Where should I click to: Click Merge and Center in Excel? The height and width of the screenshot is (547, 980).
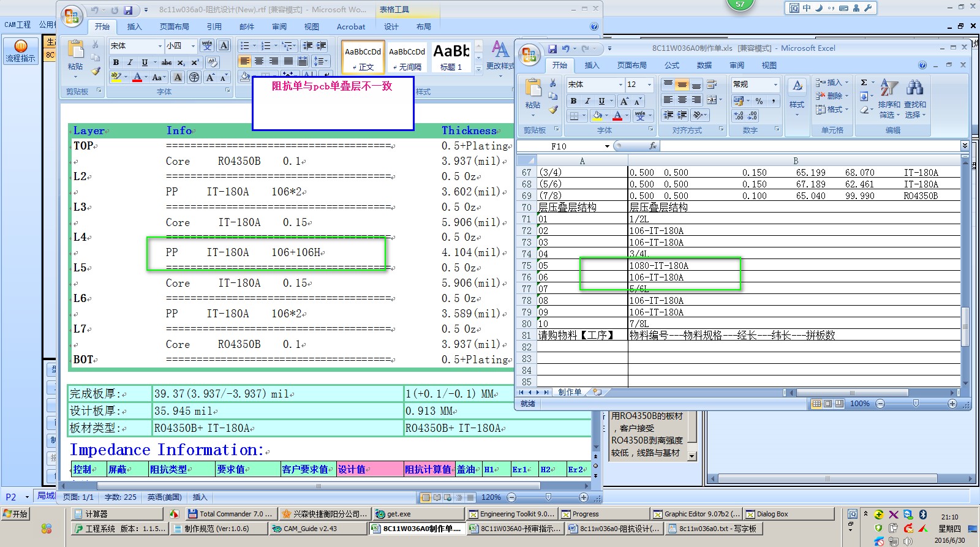[x=710, y=100]
